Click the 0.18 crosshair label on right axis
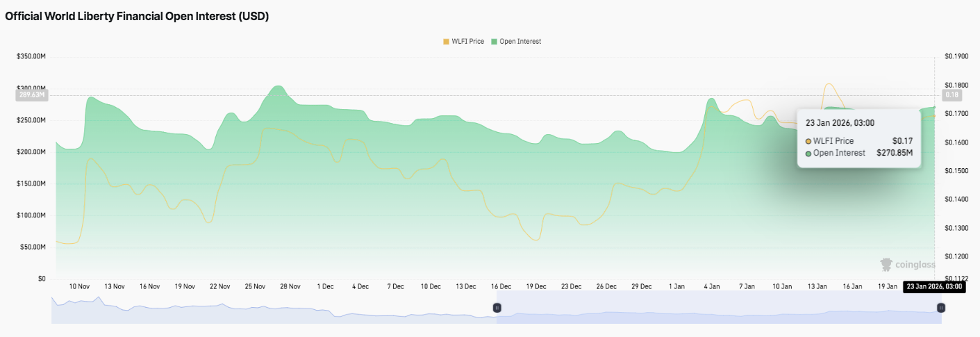Image resolution: width=980 pixels, height=337 pixels. [x=951, y=95]
